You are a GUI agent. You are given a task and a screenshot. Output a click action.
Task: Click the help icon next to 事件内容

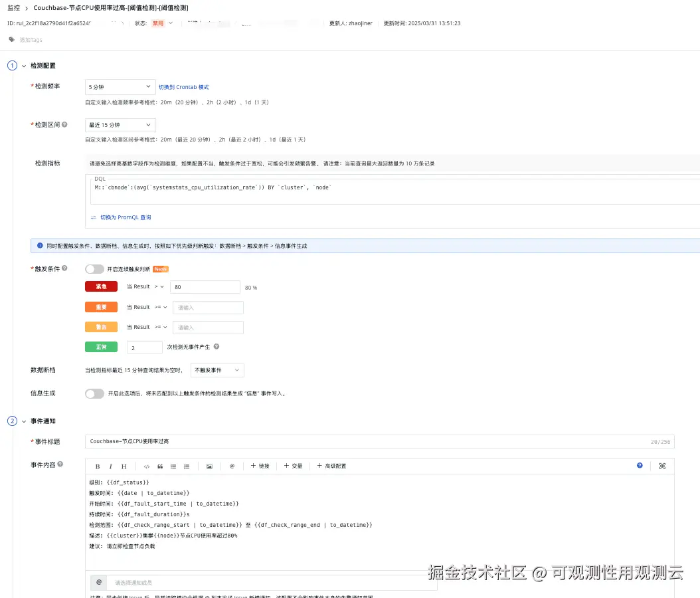tap(60, 464)
